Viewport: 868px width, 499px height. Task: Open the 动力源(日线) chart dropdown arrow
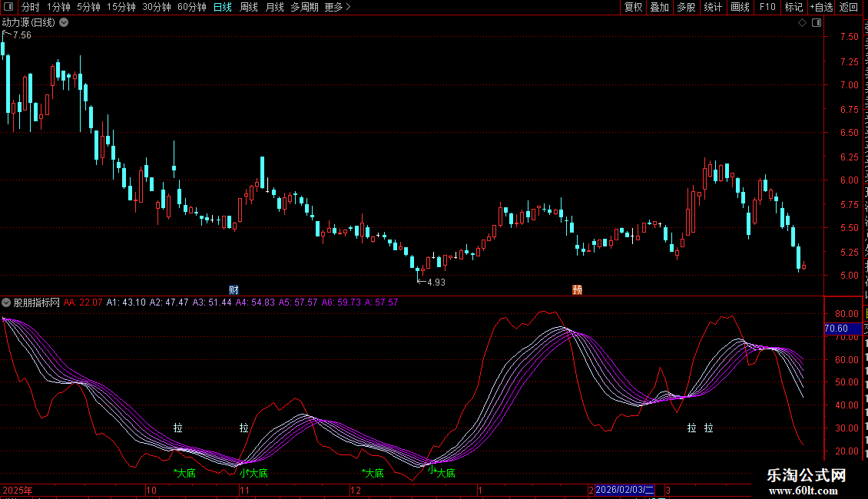(x=64, y=22)
